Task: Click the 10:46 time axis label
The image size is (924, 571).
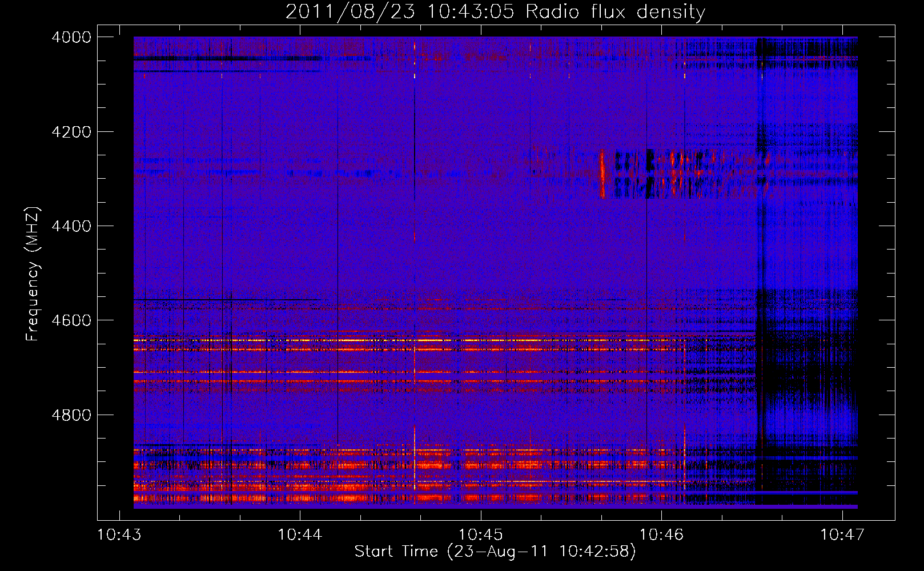Action: tap(661, 534)
